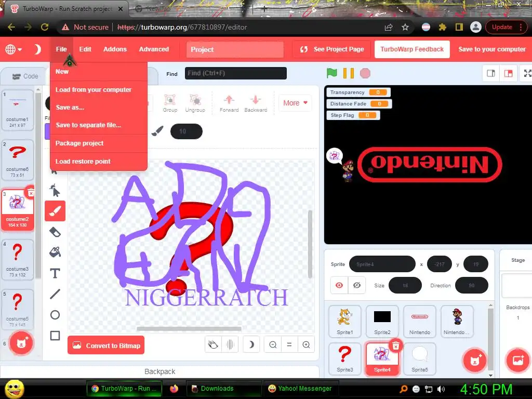Open the Choose a Sprite button

point(475,361)
